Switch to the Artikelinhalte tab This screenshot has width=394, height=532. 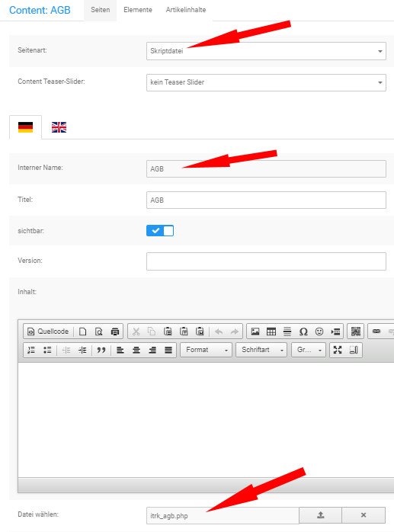[186, 10]
